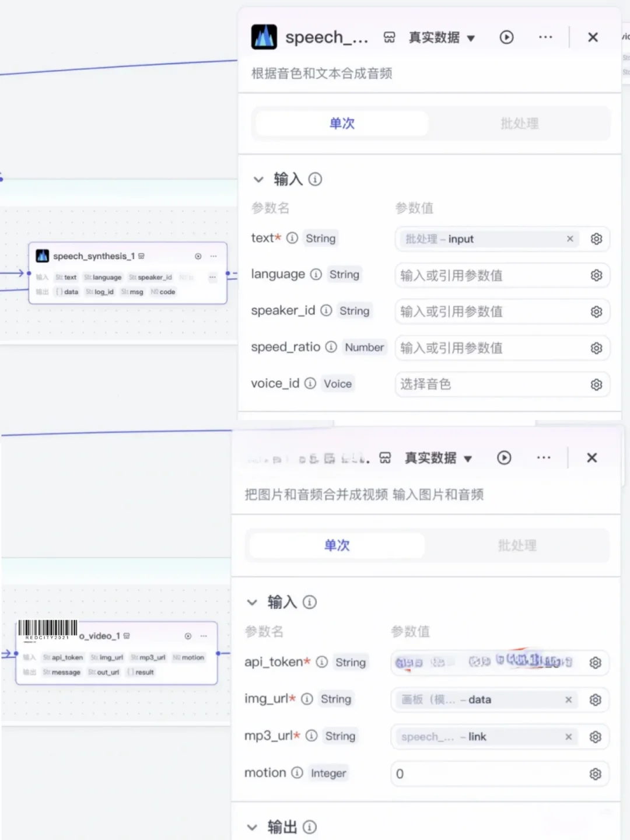
Task: Open more menu on o_video_1 node
Action: (204, 636)
